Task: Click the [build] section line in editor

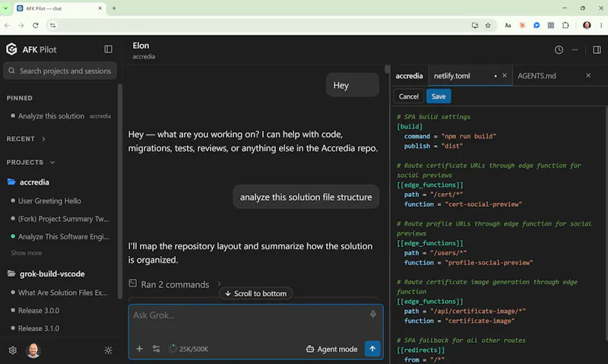Action: (x=410, y=126)
